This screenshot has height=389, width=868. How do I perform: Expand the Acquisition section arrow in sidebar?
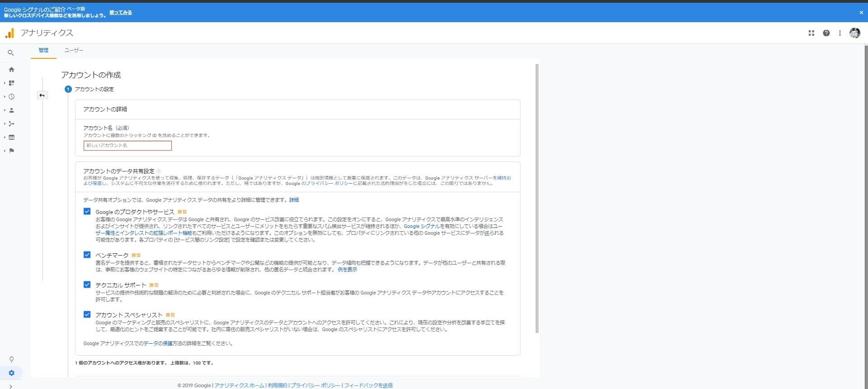pos(5,124)
